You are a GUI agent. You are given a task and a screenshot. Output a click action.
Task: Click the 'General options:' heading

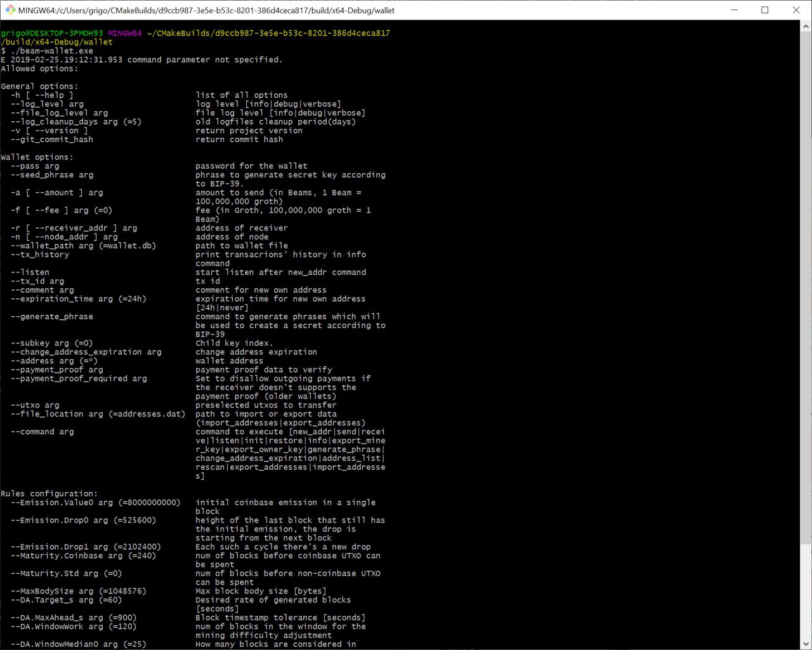tap(39, 86)
